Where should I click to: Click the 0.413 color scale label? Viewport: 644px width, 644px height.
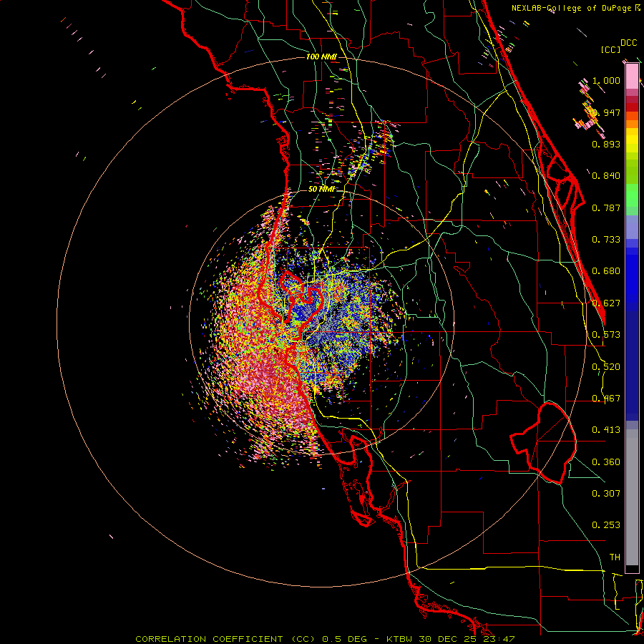(606, 430)
